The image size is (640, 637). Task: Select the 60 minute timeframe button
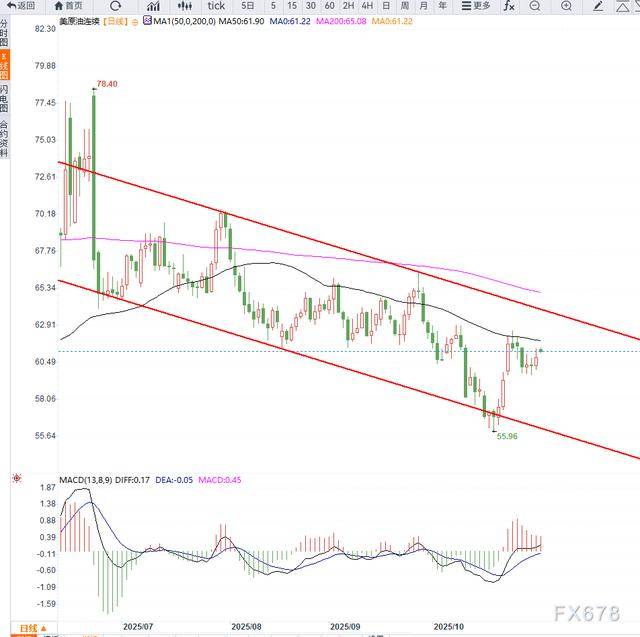coord(329,6)
